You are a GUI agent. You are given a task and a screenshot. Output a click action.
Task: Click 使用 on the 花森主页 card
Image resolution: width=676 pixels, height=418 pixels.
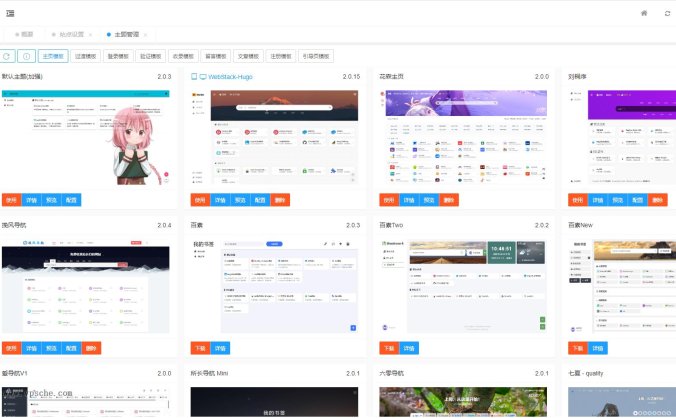pyautogui.click(x=389, y=200)
